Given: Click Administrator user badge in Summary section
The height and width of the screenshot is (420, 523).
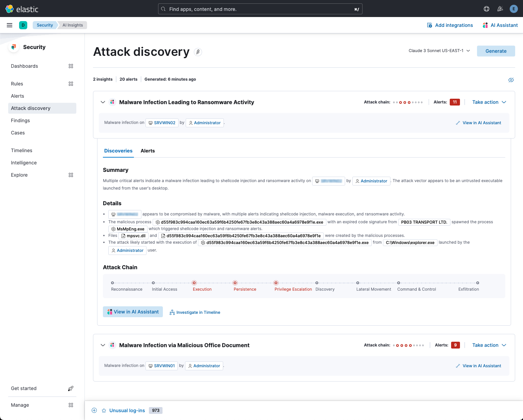Looking at the screenshot, I should 371,181.
